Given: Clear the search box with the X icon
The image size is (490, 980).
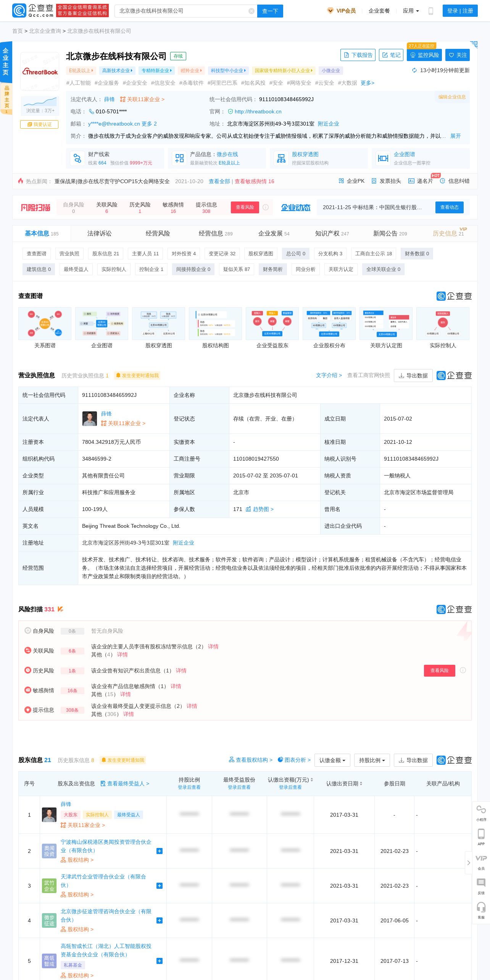Looking at the screenshot, I should [251, 11].
